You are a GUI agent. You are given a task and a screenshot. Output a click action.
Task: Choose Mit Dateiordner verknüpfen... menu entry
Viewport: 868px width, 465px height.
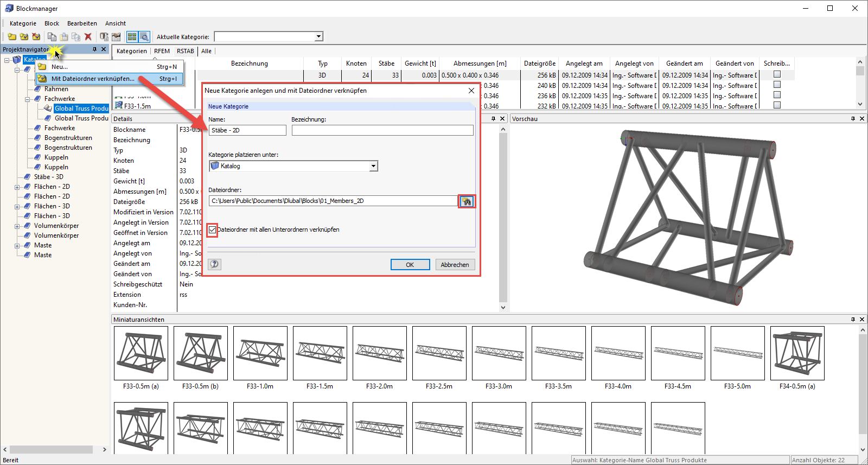109,79
